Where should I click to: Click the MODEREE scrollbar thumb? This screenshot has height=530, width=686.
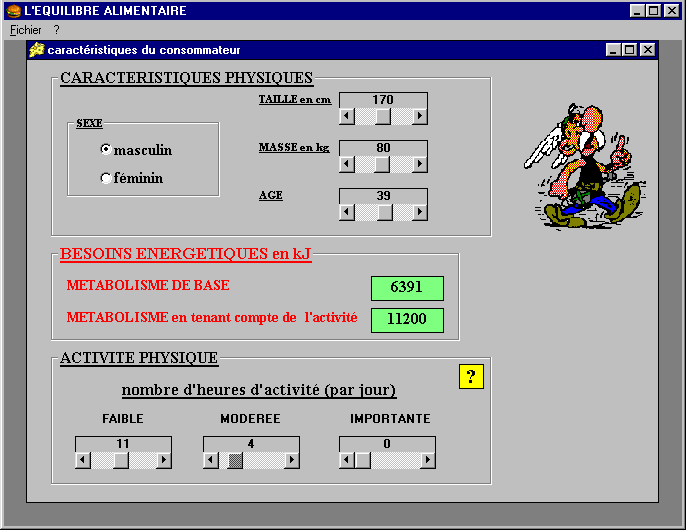pos(235,460)
